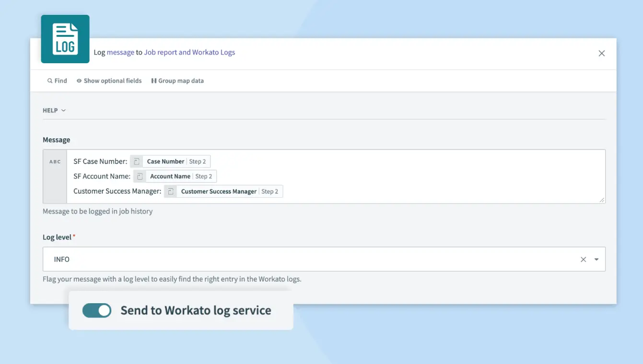643x364 pixels.
Task: Click 'SF Case Number:' text
Action: [x=100, y=161]
